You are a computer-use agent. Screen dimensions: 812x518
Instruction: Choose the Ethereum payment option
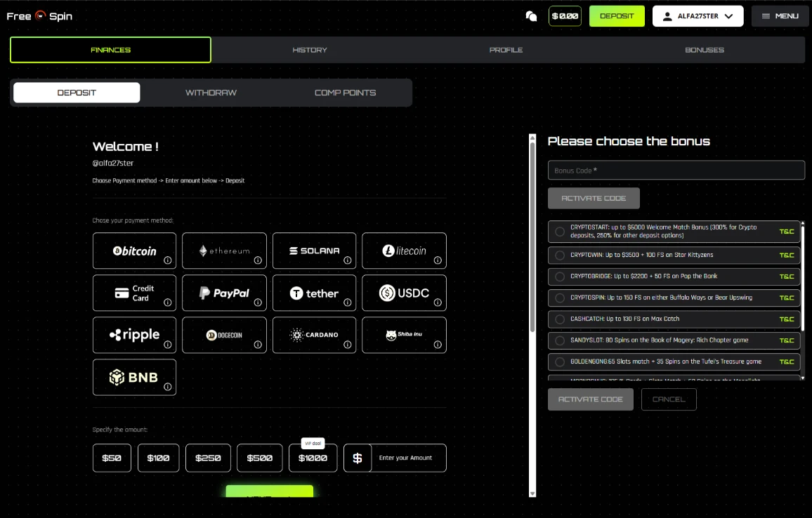tap(224, 251)
